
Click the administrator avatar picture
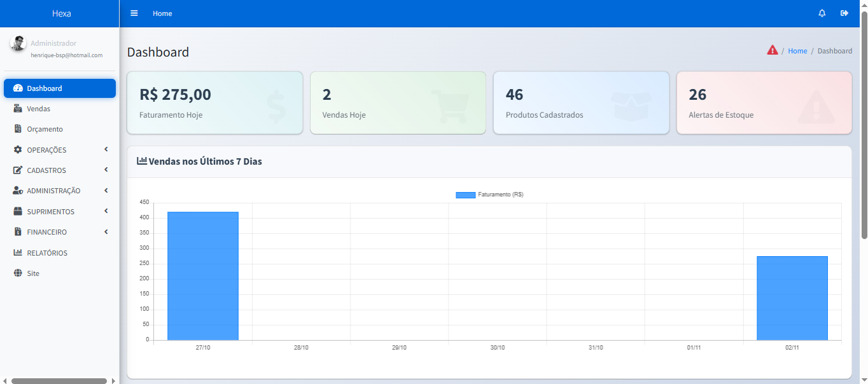pyautogui.click(x=18, y=44)
